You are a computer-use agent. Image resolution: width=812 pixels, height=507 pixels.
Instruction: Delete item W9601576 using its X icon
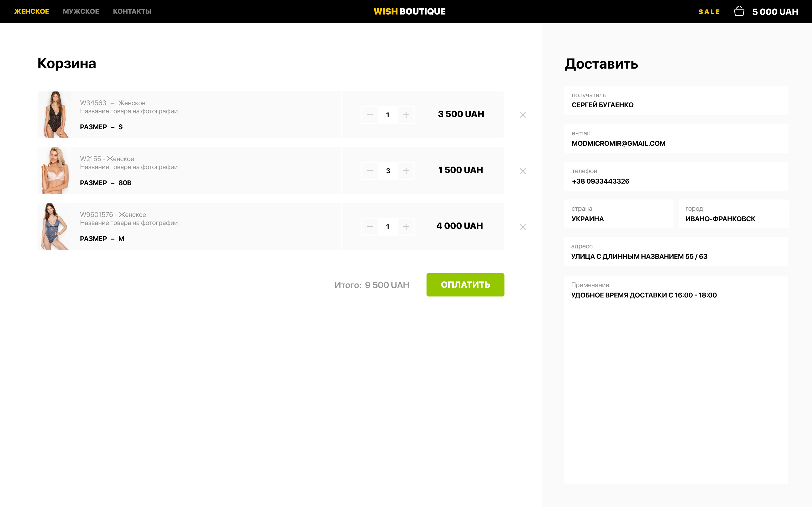(522, 227)
